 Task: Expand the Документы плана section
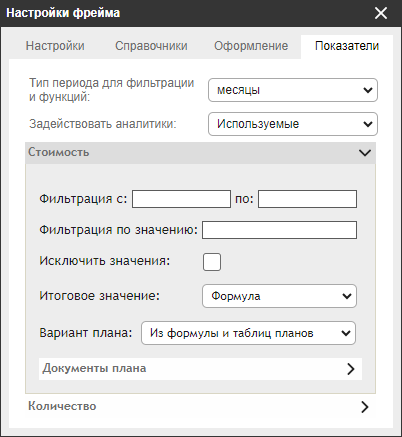coord(200,369)
